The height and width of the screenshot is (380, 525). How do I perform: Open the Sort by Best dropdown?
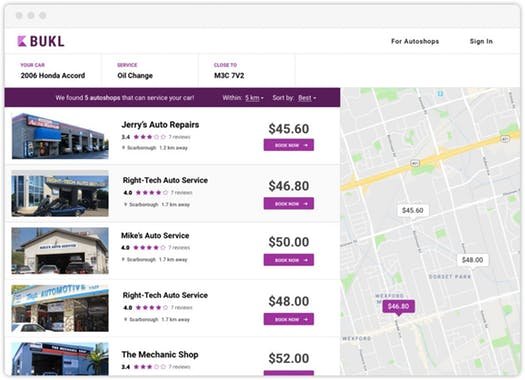[307, 98]
